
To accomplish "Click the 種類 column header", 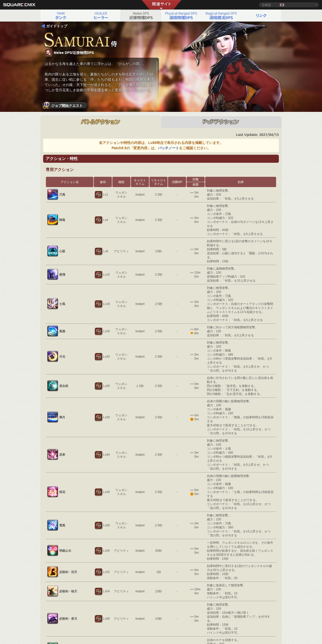I will [x=121, y=182].
